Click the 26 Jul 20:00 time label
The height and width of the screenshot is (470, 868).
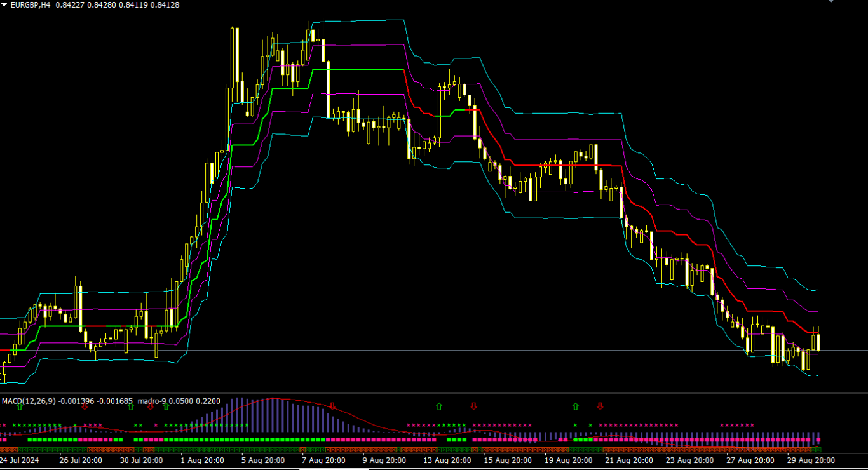(x=81, y=460)
